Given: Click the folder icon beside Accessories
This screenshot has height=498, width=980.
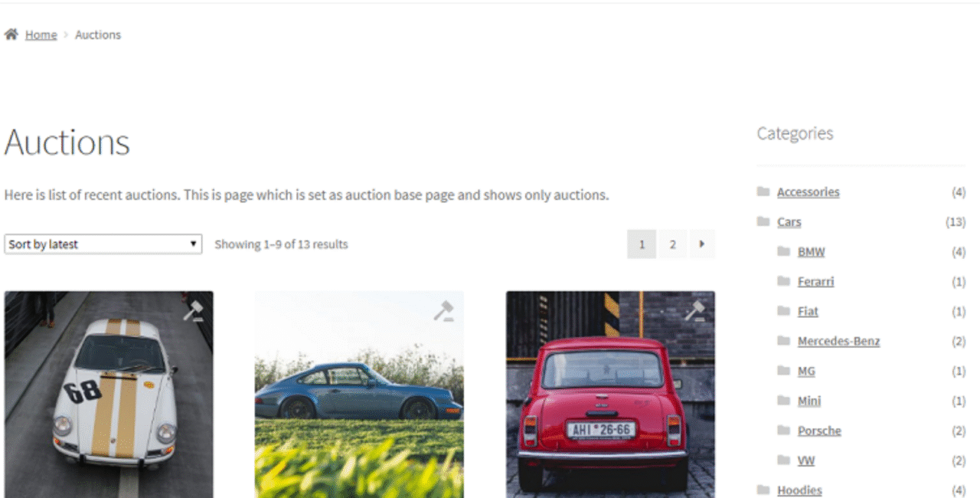Looking at the screenshot, I should click(x=763, y=192).
